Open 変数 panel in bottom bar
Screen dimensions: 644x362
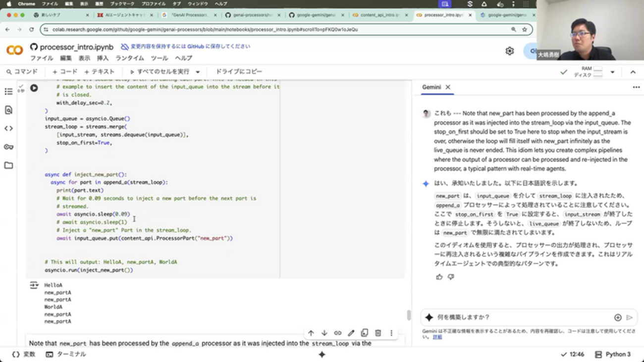click(24, 355)
